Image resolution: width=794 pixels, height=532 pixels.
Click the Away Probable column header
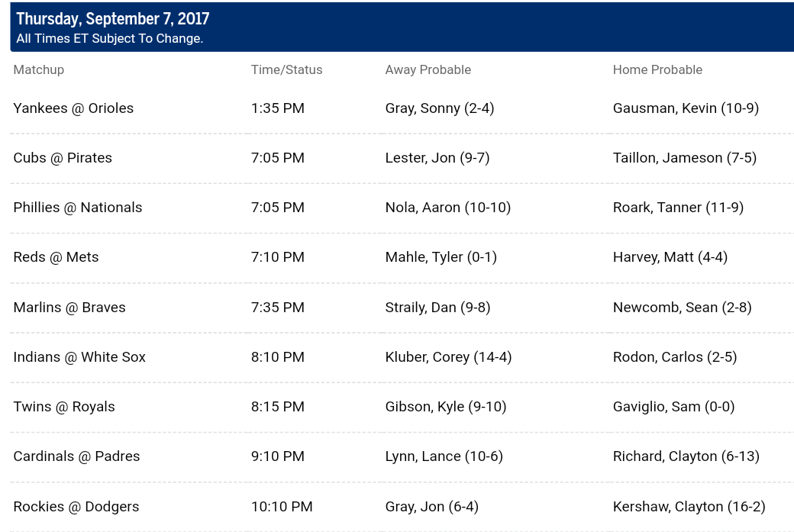click(428, 70)
